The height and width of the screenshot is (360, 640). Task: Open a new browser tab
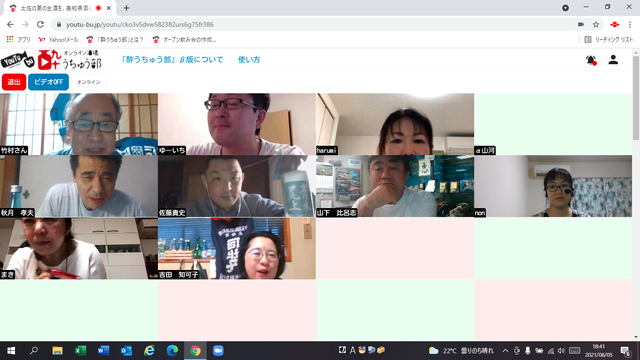click(126, 8)
